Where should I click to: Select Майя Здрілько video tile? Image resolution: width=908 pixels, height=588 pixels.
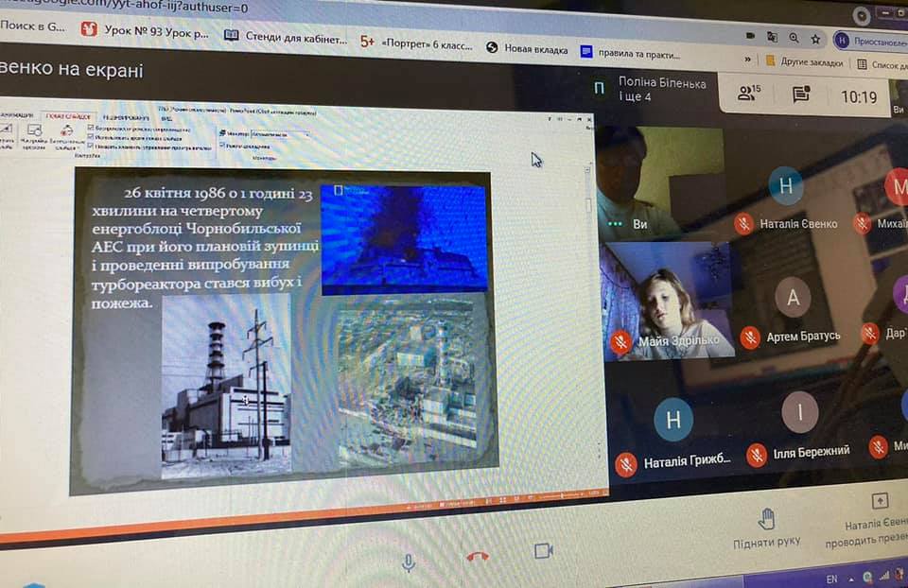[667, 301]
